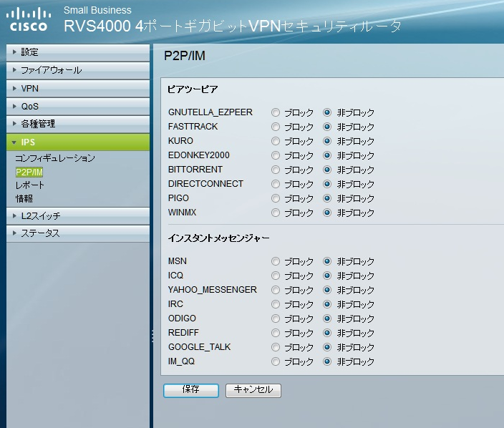The image size is (504, 428).
Task: Select 非ブロック for DIRECTCONNECT
Action: pos(327,184)
